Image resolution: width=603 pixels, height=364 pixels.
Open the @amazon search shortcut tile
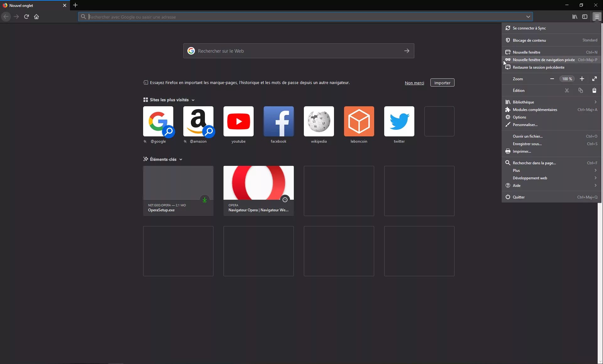pos(198,121)
